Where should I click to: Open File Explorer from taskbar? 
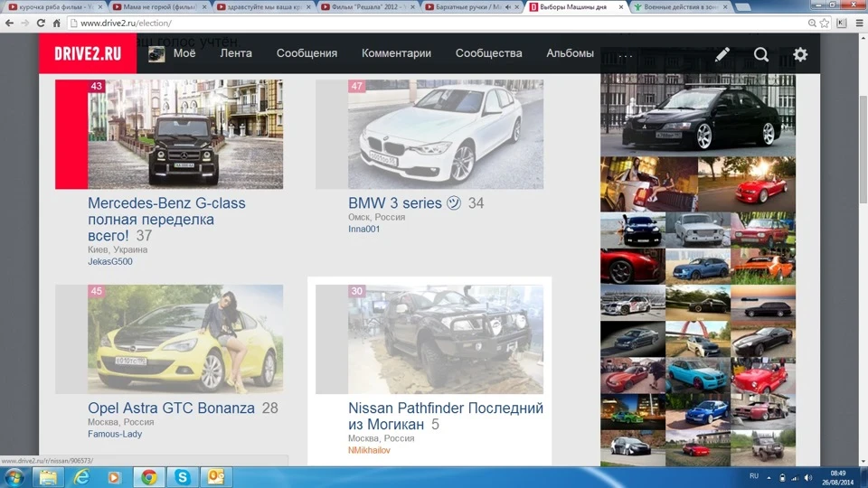tap(48, 477)
